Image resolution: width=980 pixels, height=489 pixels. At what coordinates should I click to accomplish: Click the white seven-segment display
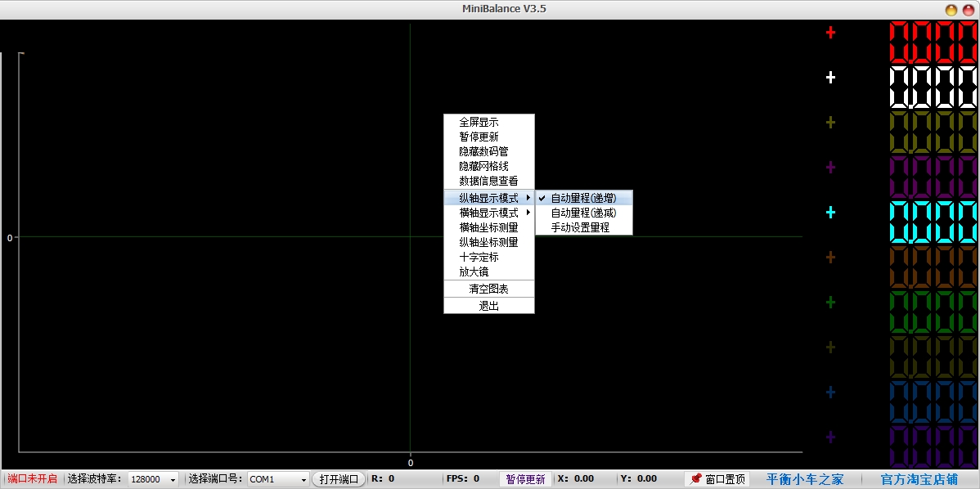click(933, 87)
